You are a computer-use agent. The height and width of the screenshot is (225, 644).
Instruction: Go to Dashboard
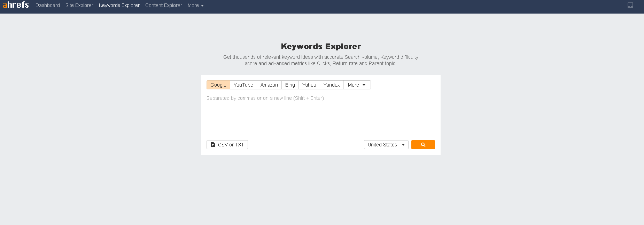(48, 5)
